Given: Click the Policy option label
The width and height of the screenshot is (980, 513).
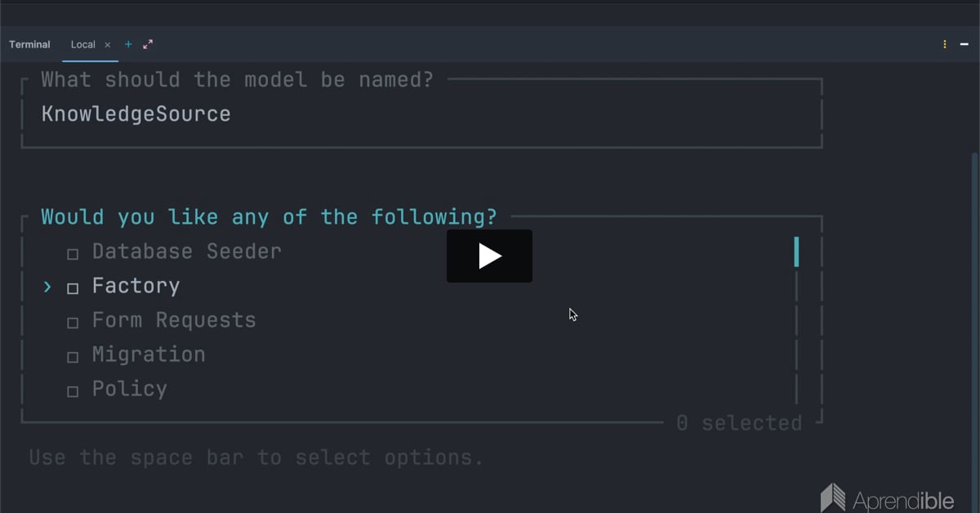Looking at the screenshot, I should click(129, 389).
